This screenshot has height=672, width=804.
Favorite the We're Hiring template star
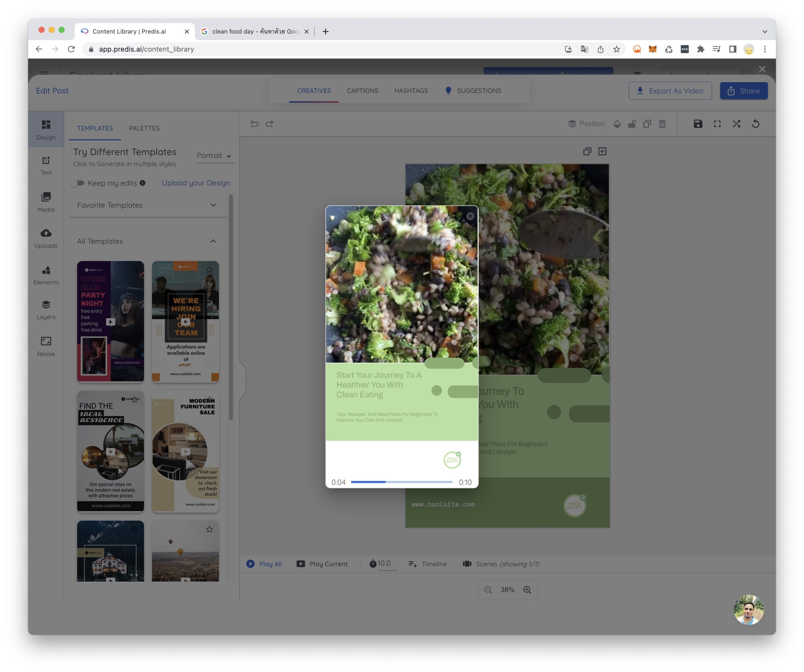pos(209,270)
